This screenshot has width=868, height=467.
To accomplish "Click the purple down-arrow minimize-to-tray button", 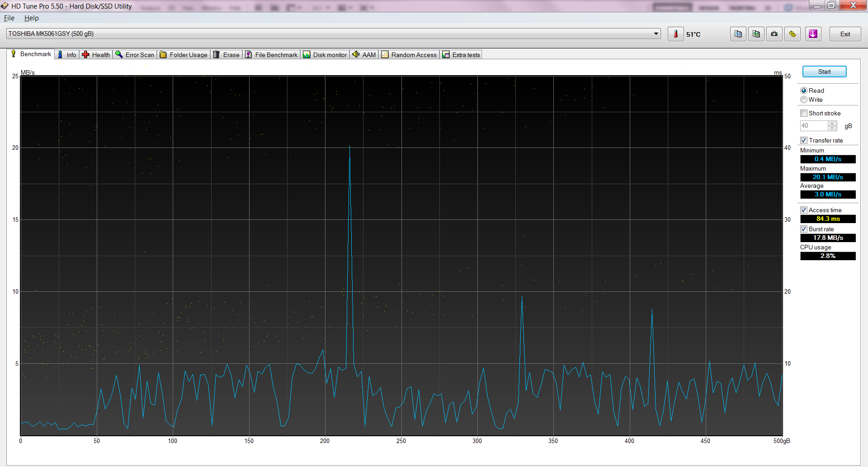I will 813,34.
